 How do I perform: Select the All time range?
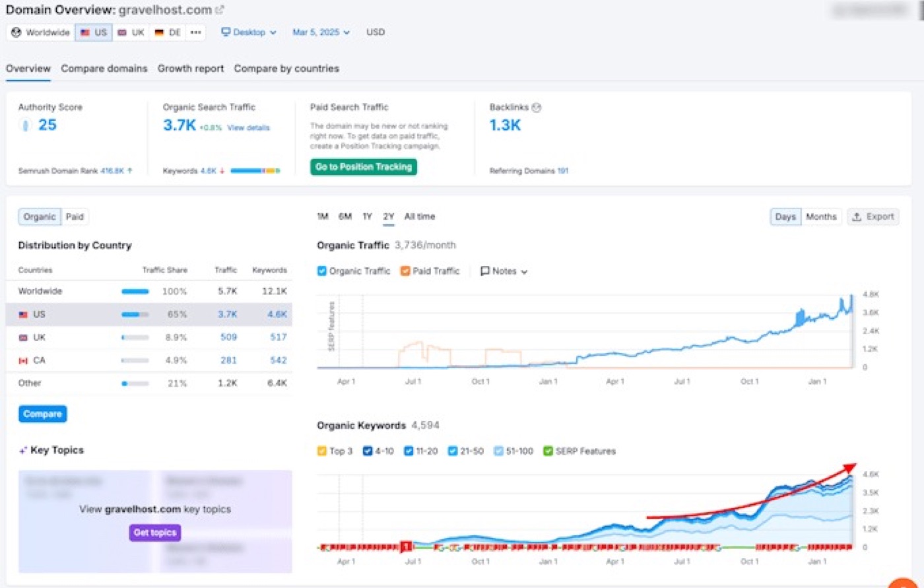tap(420, 216)
